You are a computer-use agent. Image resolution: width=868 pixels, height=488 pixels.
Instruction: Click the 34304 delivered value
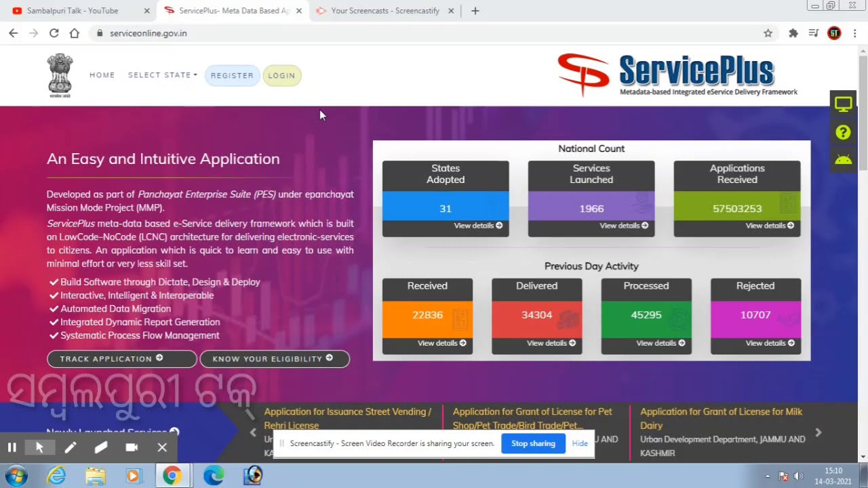[536, 315]
